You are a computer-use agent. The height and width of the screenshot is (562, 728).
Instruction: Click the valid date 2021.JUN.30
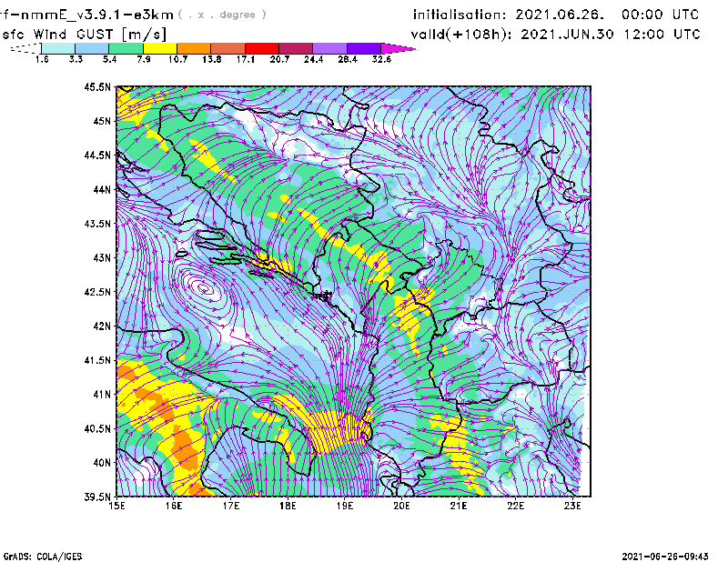[567, 35]
